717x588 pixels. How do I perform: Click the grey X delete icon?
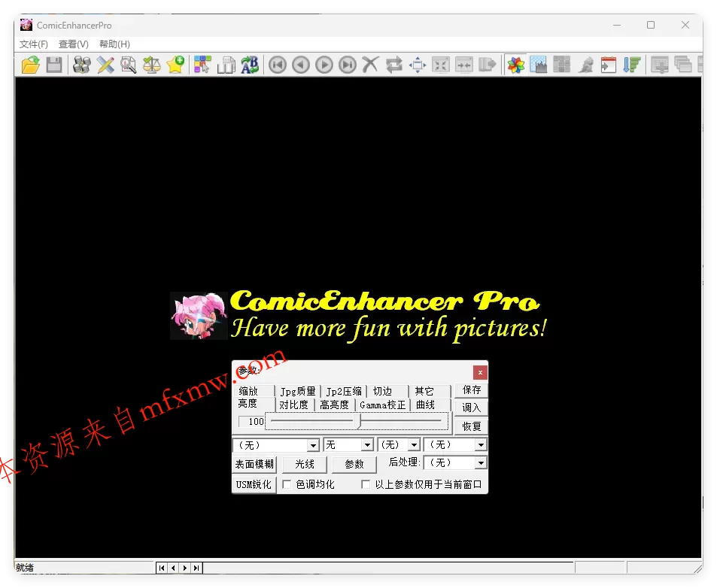click(x=371, y=65)
